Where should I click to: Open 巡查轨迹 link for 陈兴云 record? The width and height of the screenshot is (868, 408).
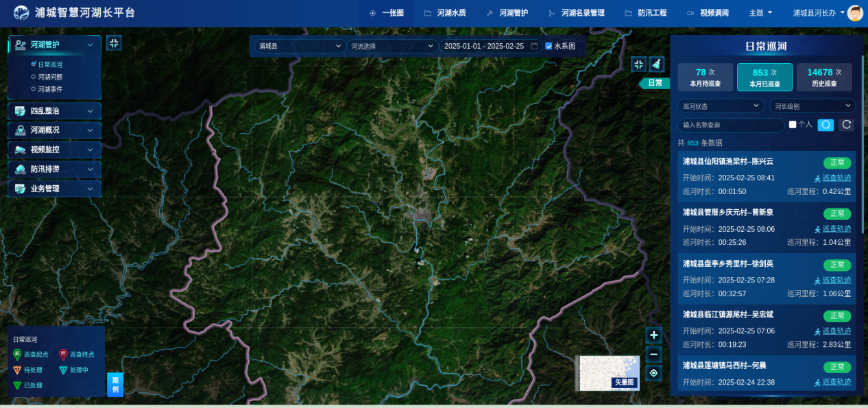836,178
